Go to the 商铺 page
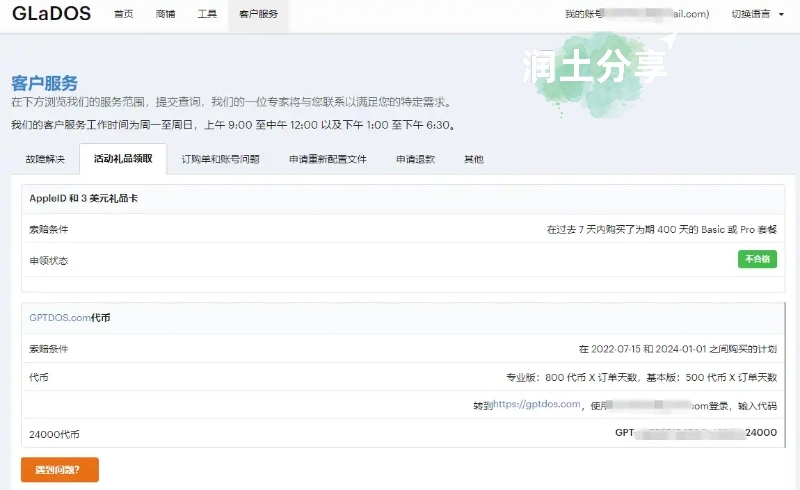The height and width of the screenshot is (490, 800). coord(165,15)
